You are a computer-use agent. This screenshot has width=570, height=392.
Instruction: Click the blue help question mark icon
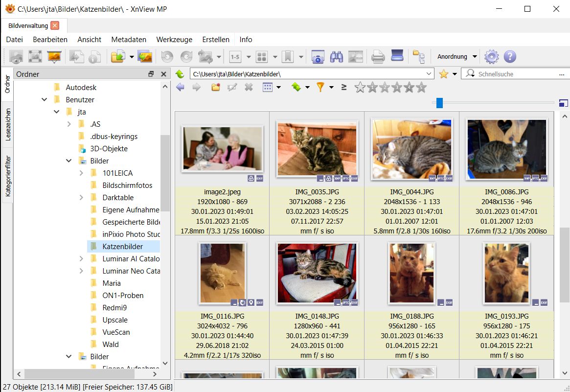tap(510, 57)
